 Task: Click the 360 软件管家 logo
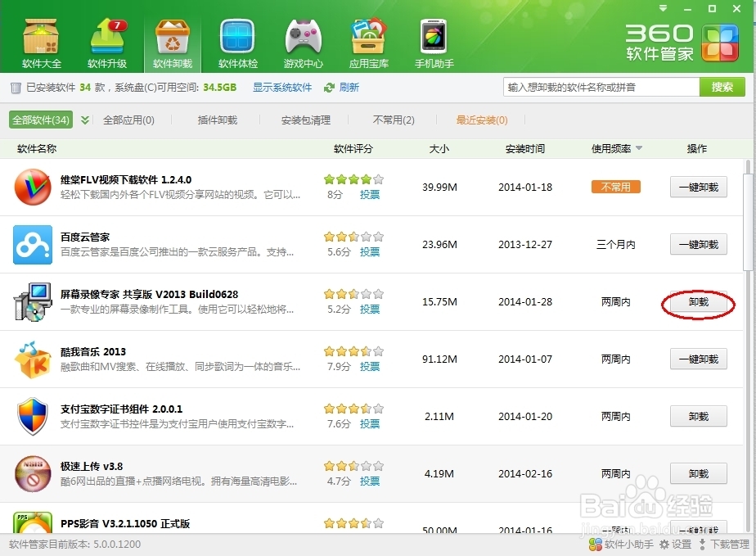(x=682, y=43)
